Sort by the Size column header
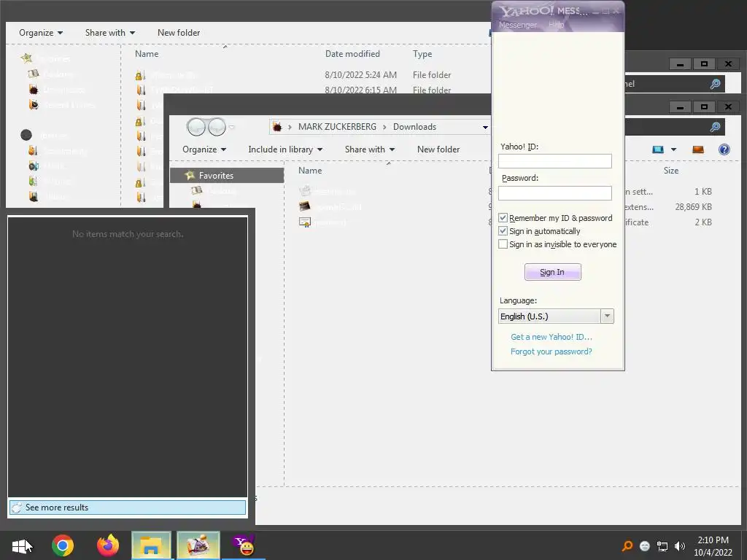This screenshot has height=560, width=747. tap(671, 171)
